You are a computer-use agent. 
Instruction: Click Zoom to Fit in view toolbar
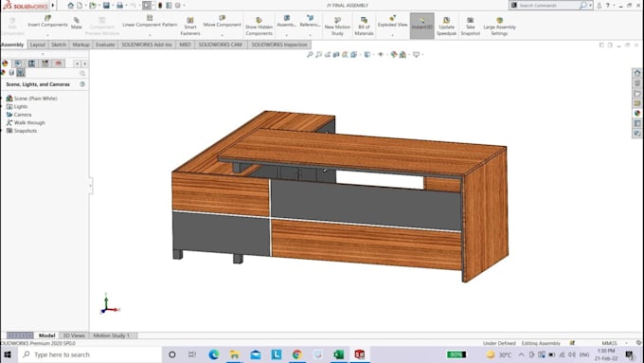(310, 54)
